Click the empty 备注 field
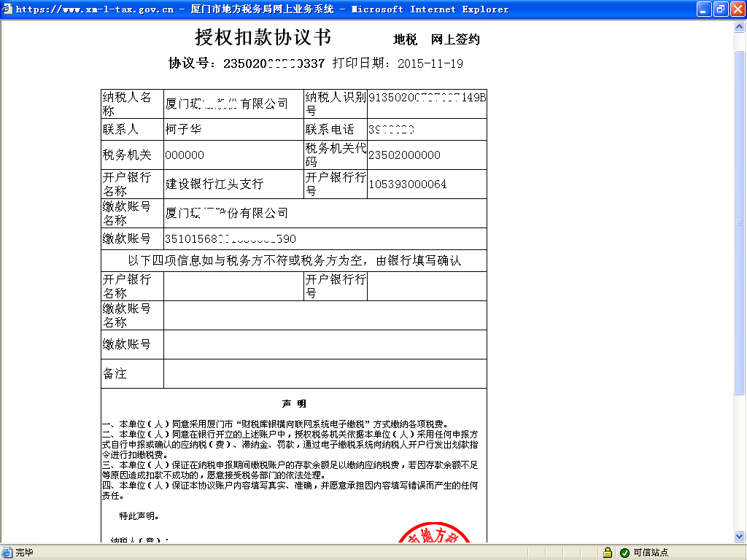747x560 pixels. (x=325, y=374)
